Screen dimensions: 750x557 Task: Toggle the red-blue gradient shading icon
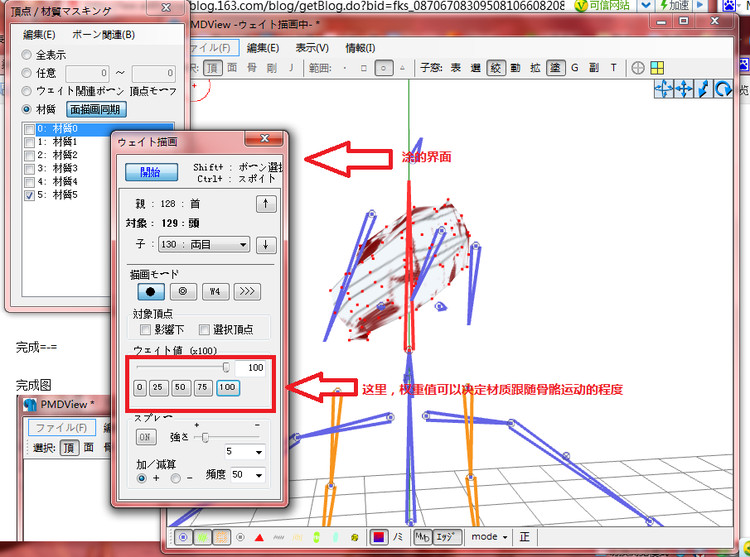(x=379, y=537)
